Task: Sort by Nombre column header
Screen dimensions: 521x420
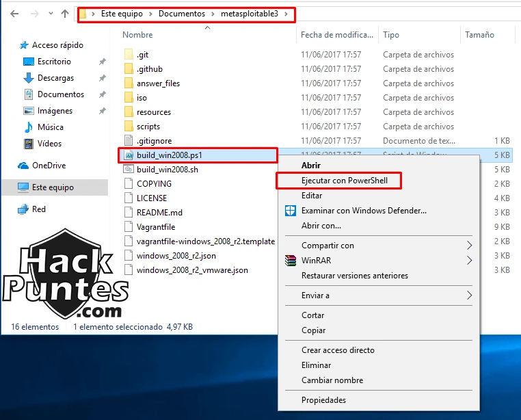Action: pyautogui.click(x=137, y=35)
